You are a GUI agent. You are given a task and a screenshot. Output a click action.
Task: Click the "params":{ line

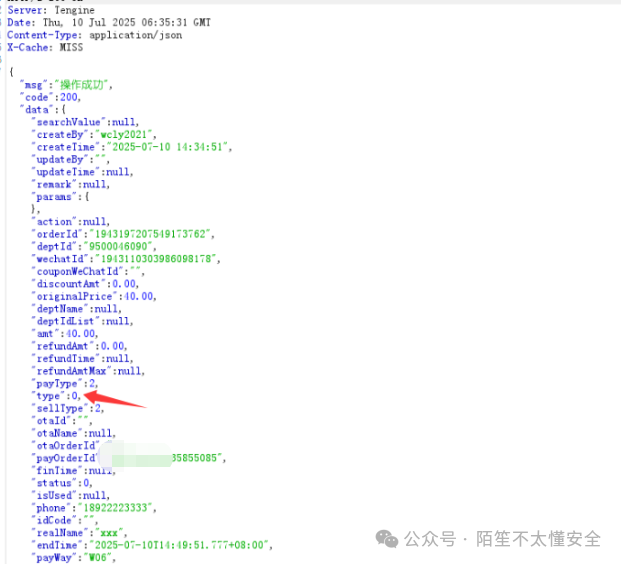pos(60,197)
